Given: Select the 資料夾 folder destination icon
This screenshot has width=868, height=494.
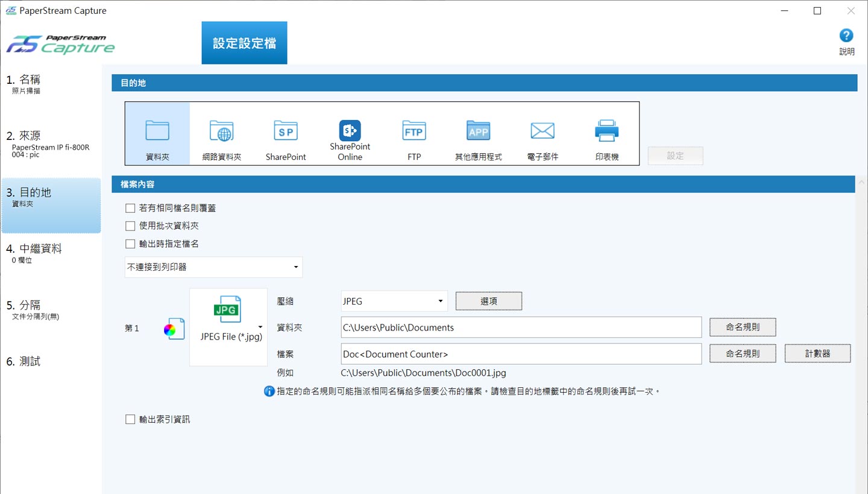Looking at the screenshot, I should tap(157, 133).
